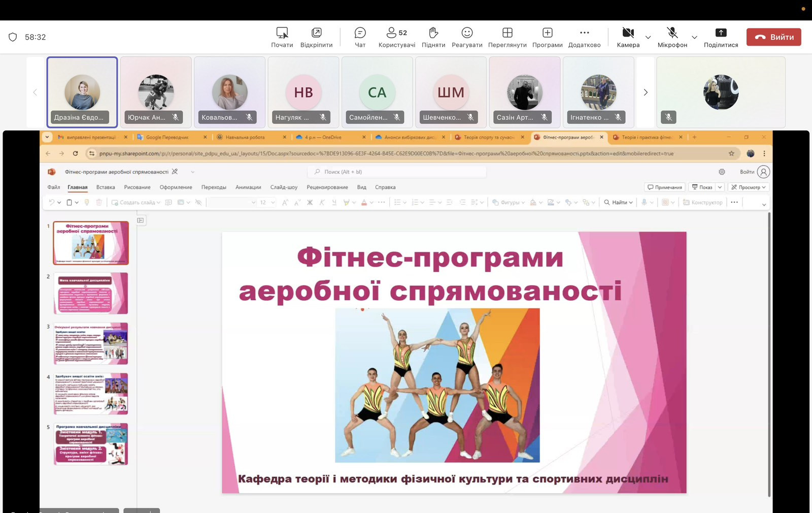The image size is (812, 513).
Task: Open the reactions picker
Action: point(467,37)
